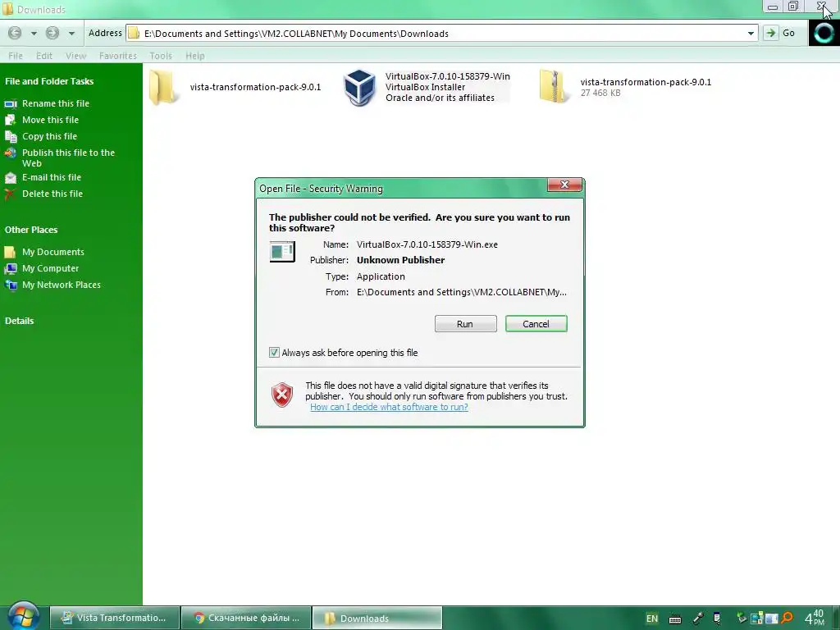Open the Back history dropdown arrow
Image resolution: width=840 pixels, height=630 pixels.
point(34,33)
